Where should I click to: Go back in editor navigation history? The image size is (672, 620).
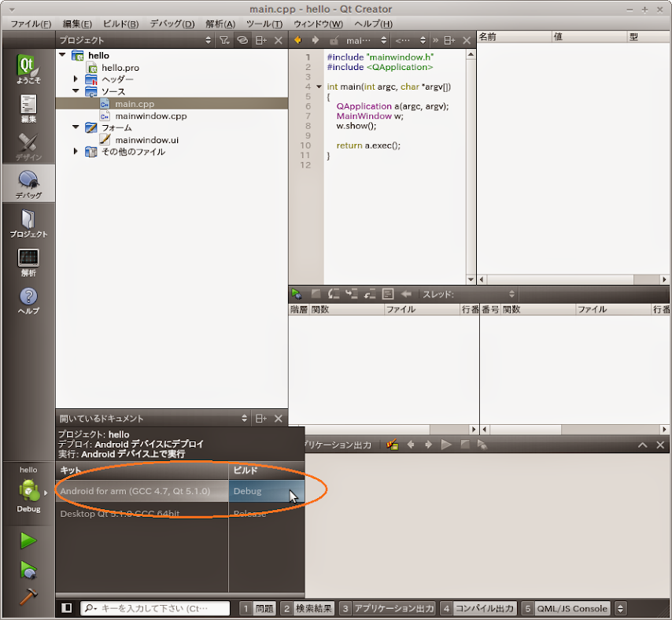297,40
